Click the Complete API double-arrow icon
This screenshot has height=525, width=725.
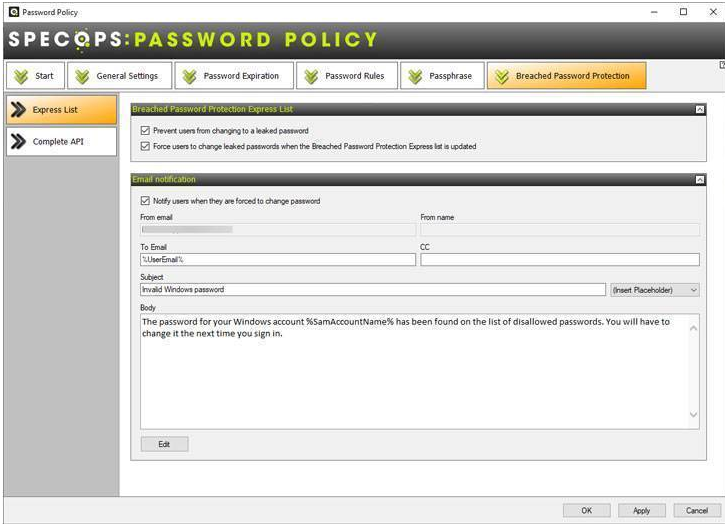click(18, 142)
